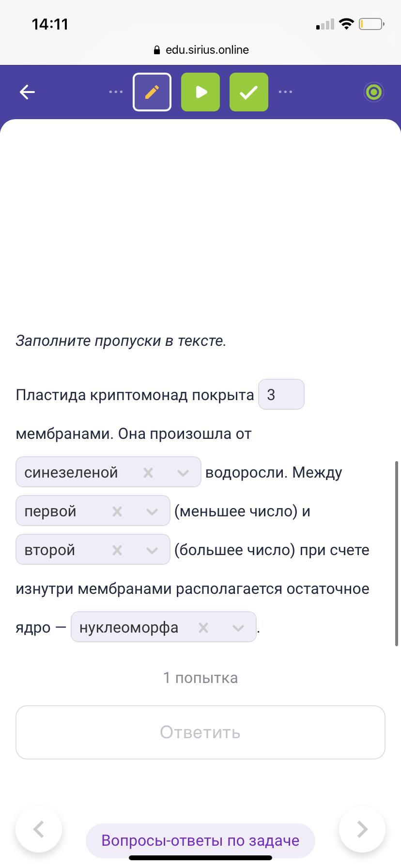Go to the previous task arrow
401x868 pixels.
tap(39, 829)
